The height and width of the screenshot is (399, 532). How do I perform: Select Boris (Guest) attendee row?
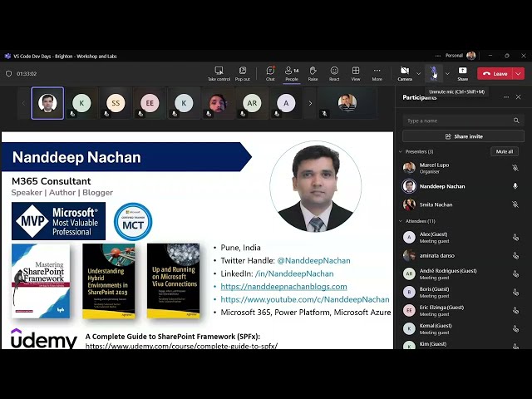(463, 292)
